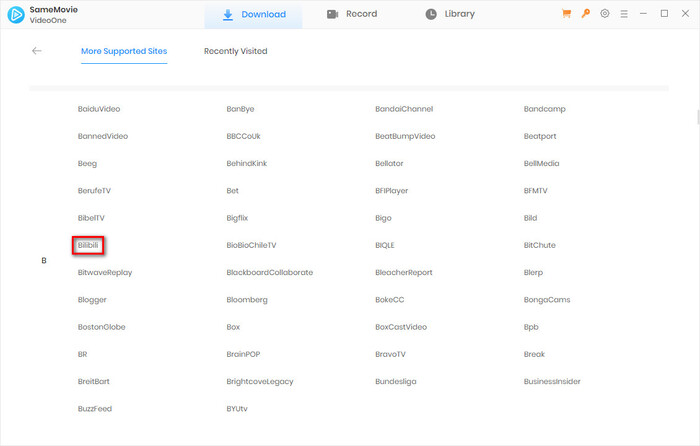Click the orange key register icon

tap(585, 14)
